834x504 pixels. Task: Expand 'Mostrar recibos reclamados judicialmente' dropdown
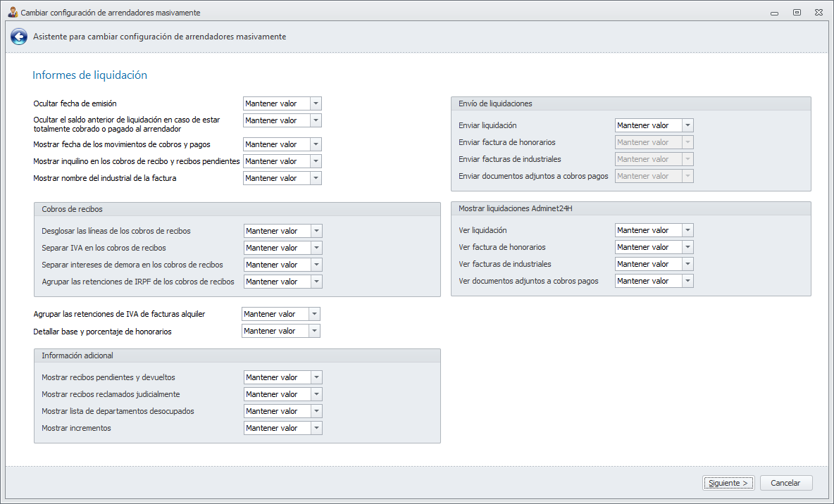316,394
